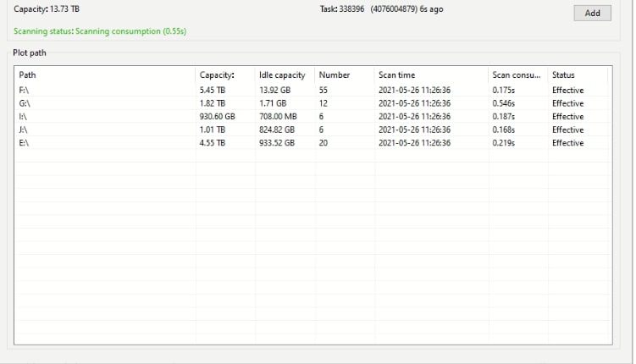Click the Scanning status text
This screenshot has width=636, height=364.
pyautogui.click(x=100, y=31)
